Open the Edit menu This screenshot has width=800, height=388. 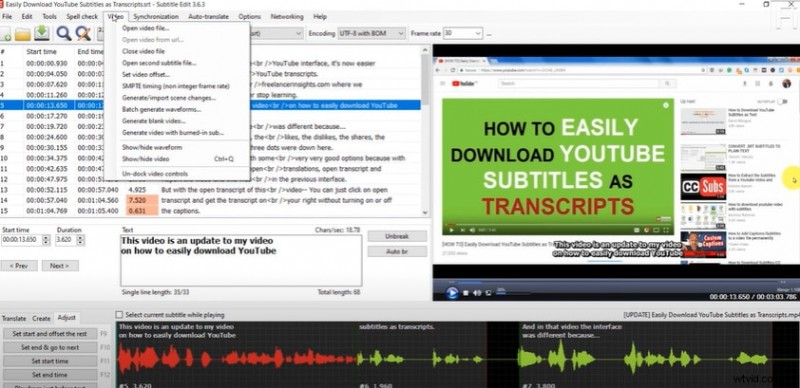pos(27,16)
